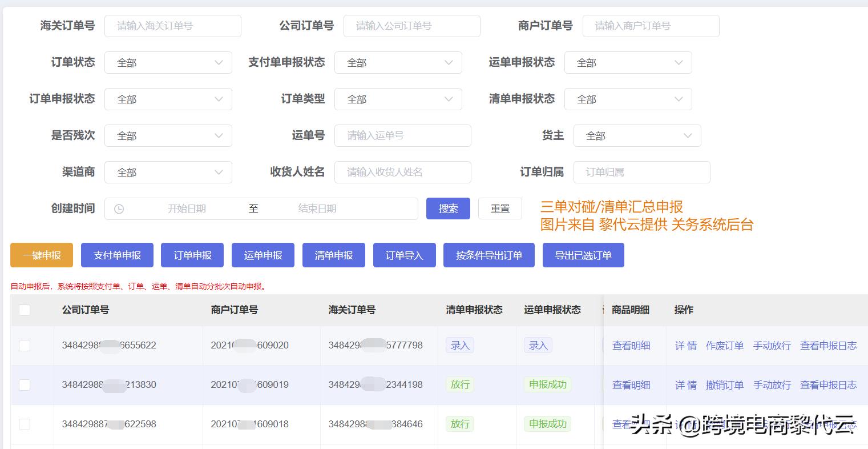Open the 订单状态 dropdown
Image resolution: width=868 pixels, height=449 pixels.
coord(168,62)
